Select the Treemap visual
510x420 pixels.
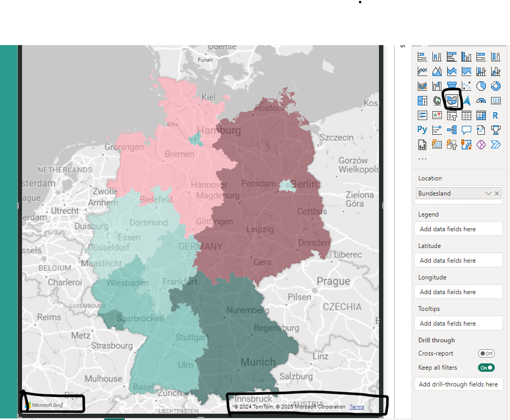(422, 101)
